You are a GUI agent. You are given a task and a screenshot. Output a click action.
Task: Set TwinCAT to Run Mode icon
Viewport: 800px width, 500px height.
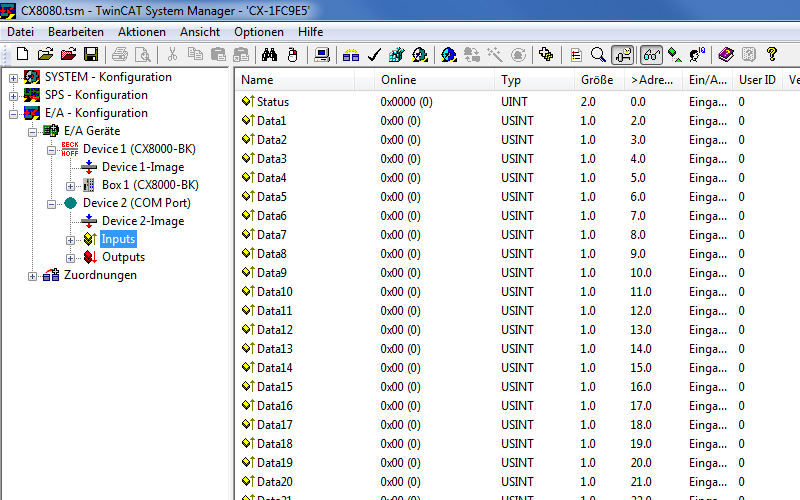(420, 54)
